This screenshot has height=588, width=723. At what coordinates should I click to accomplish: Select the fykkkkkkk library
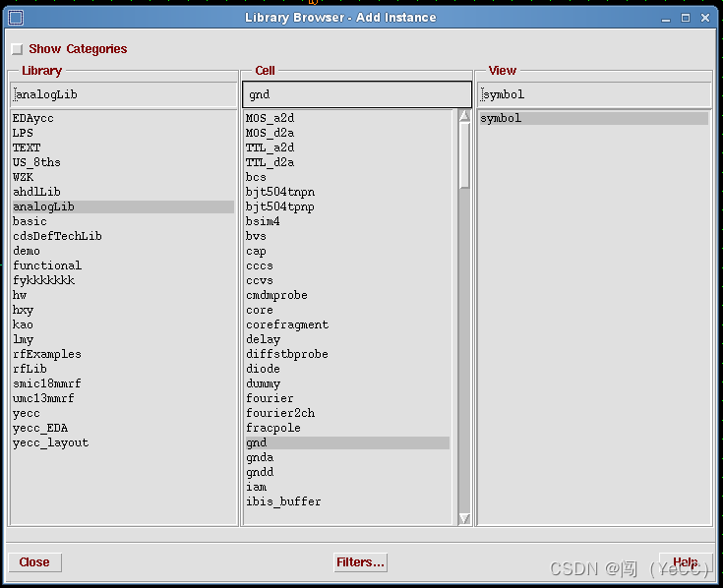click(44, 280)
